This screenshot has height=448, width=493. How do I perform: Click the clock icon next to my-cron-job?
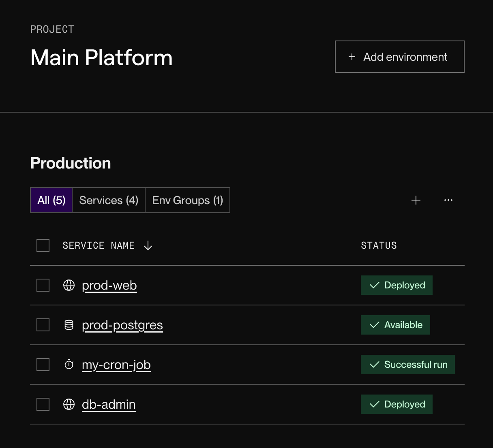(69, 365)
